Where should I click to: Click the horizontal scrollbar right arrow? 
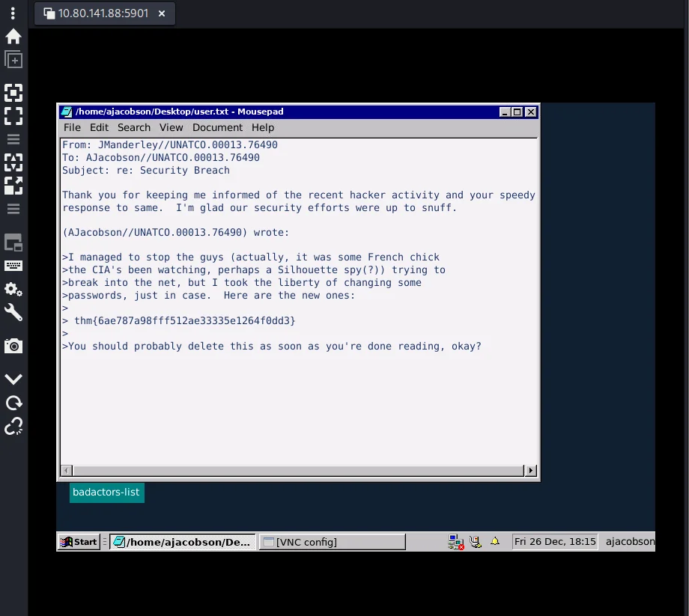(531, 471)
